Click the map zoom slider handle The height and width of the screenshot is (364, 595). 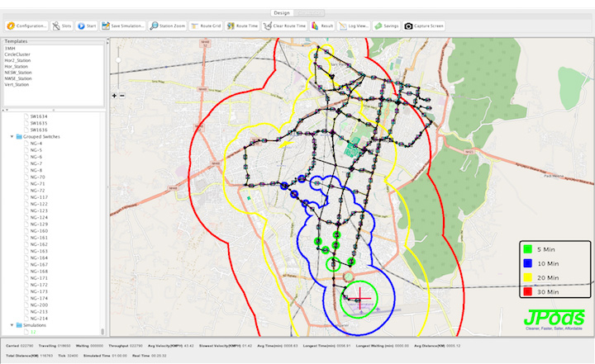point(118,59)
